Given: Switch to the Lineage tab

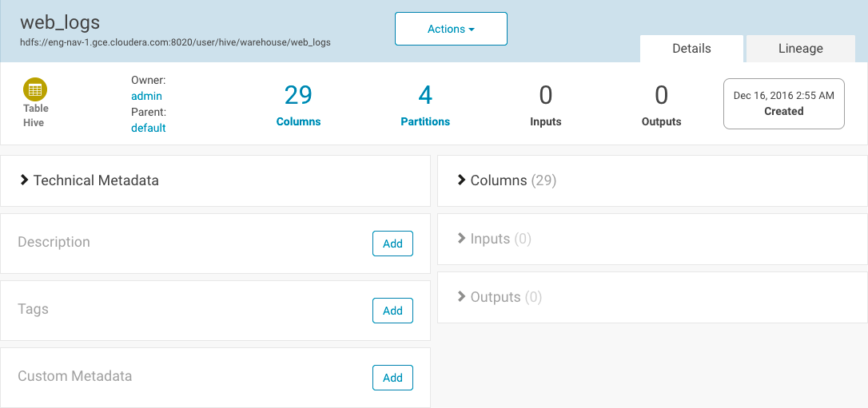Looking at the screenshot, I should (801, 49).
